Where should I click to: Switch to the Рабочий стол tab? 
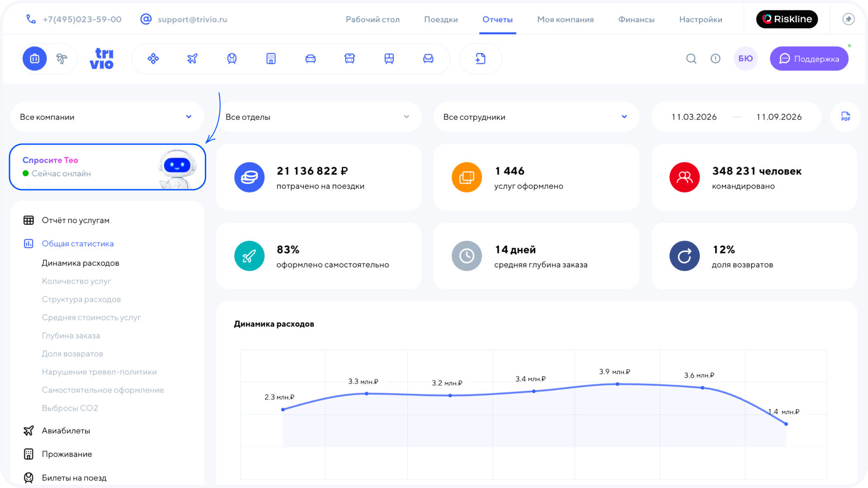click(373, 19)
